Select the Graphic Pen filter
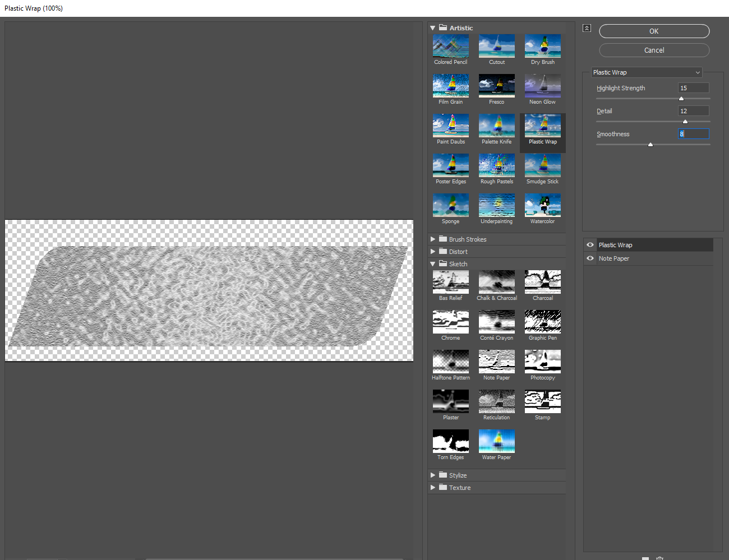The image size is (729, 560). coord(542,321)
